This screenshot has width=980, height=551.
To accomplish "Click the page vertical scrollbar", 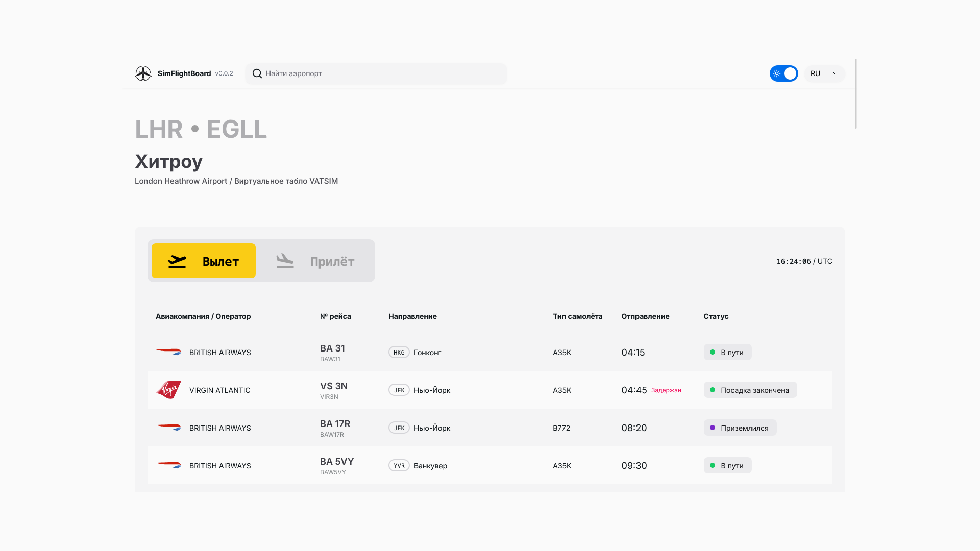I will point(856,94).
